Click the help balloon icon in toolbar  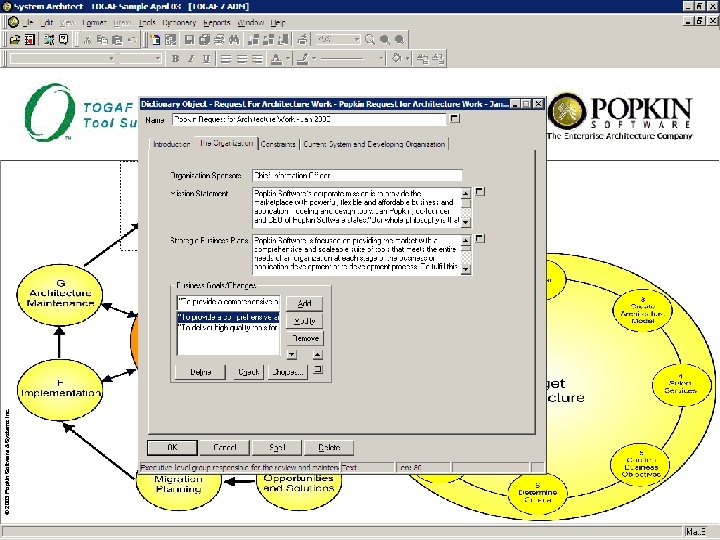tap(64, 40)
